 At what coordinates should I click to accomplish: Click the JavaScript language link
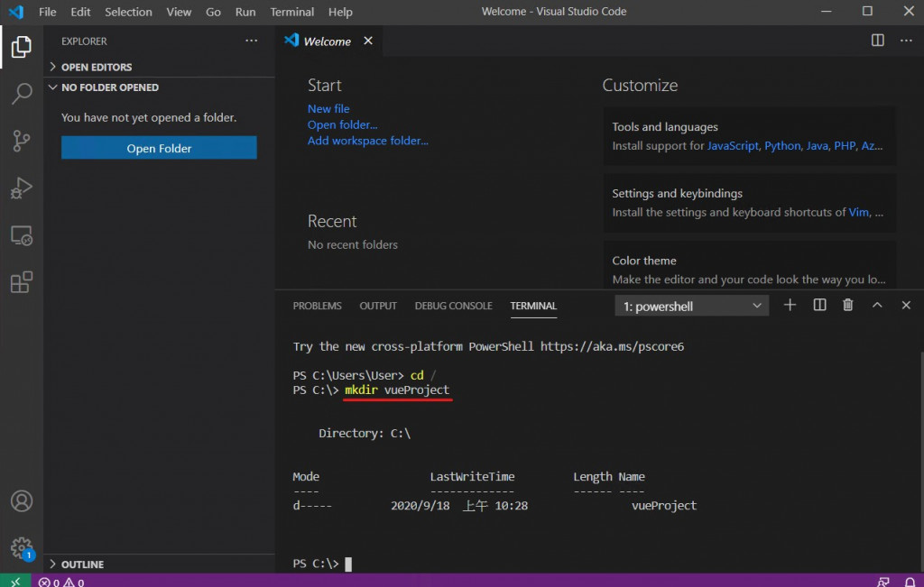point(733,145)
